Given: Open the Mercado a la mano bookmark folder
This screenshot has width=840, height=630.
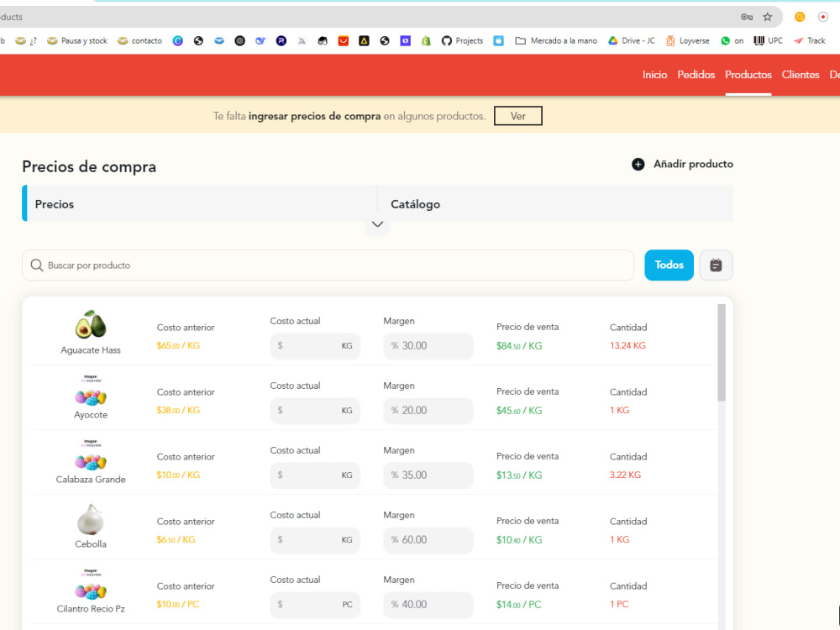Looking at the screenshot, I should coord(556,40).
